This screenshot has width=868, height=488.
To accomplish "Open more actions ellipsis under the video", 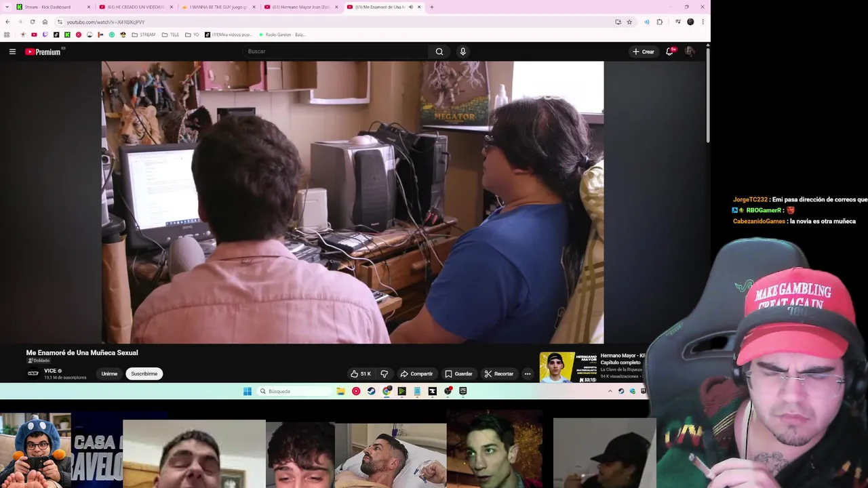I will pyautogui.click(x=528, y=373).
